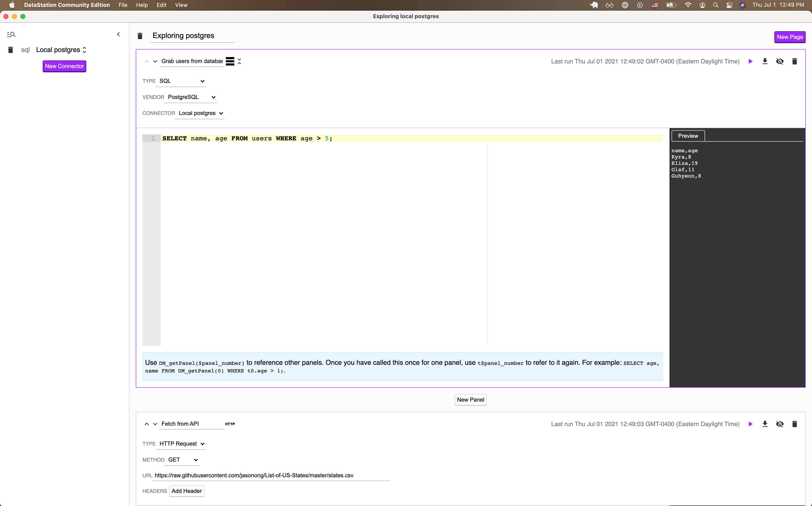This screenshot has height=506, width=812.
Task: Hide the Fetch from API panel output
Action: (x=780, y=424)
